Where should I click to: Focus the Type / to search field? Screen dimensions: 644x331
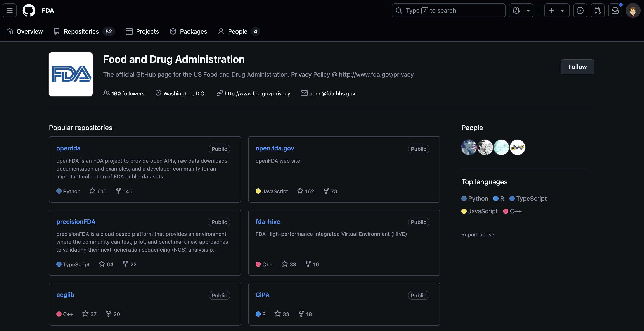448,10
